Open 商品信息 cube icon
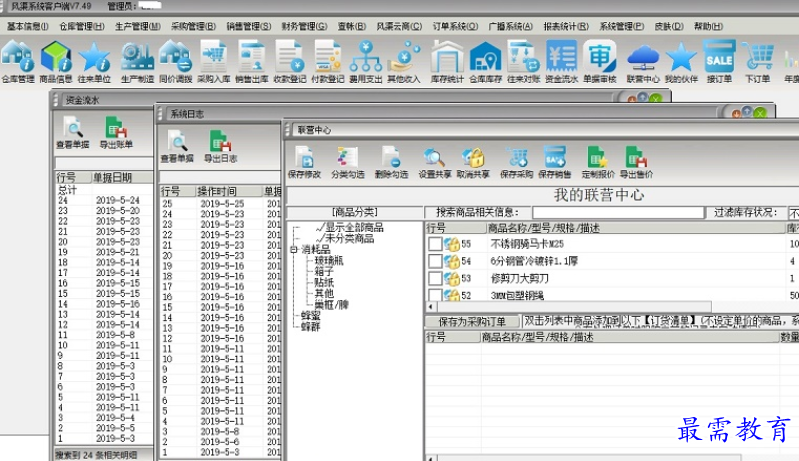The width and height of the screenshot is (799, 461). click(x=56, y=62)
